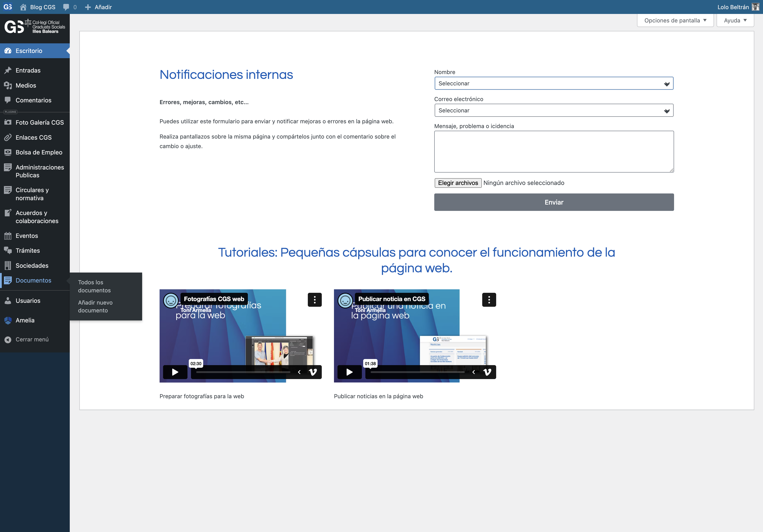Click the Entradas pushpin icon

(x=8, y=70)
